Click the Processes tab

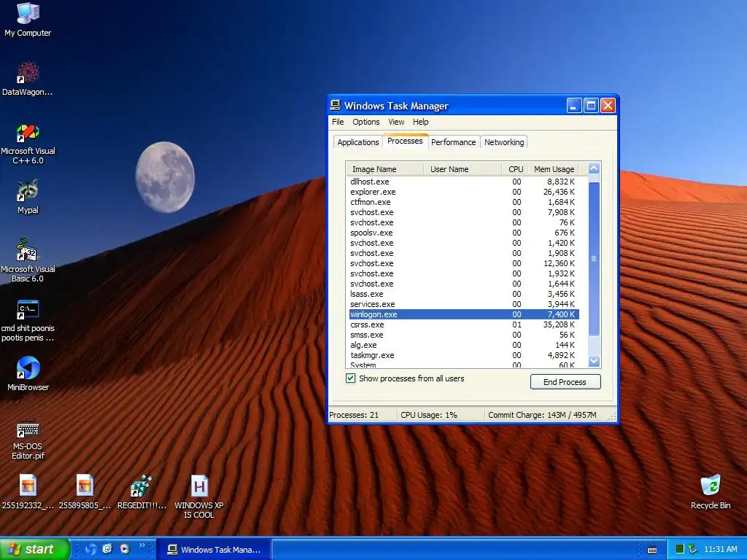click(405, 141)
